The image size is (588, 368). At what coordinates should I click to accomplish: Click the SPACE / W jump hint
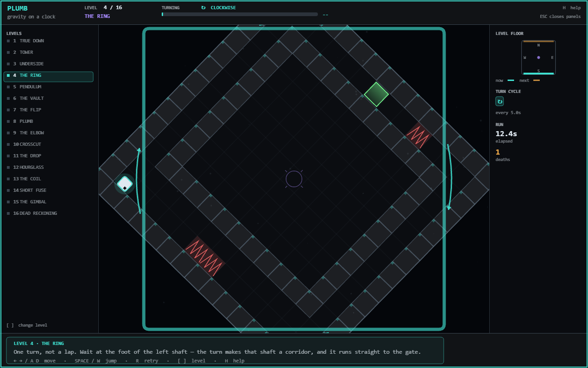[x=95, y=361]
